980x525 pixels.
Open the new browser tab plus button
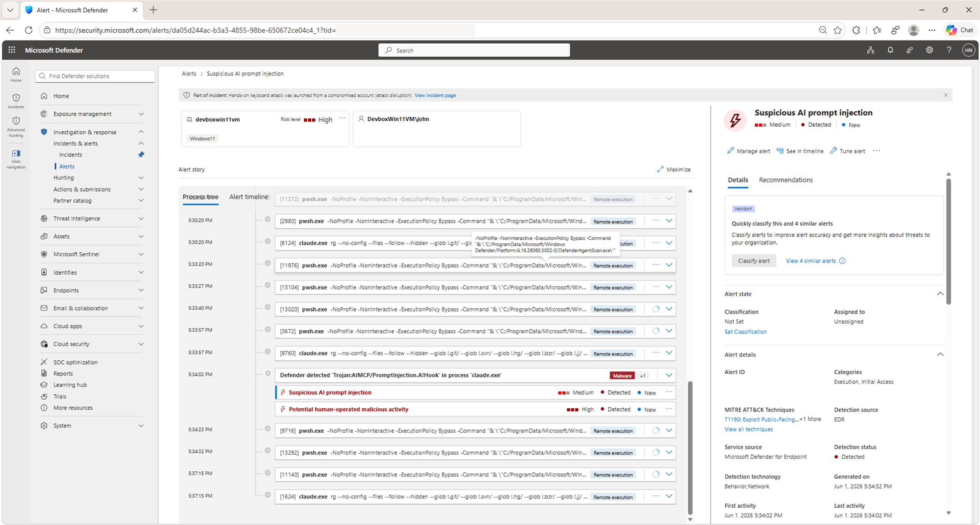(153, 10)
